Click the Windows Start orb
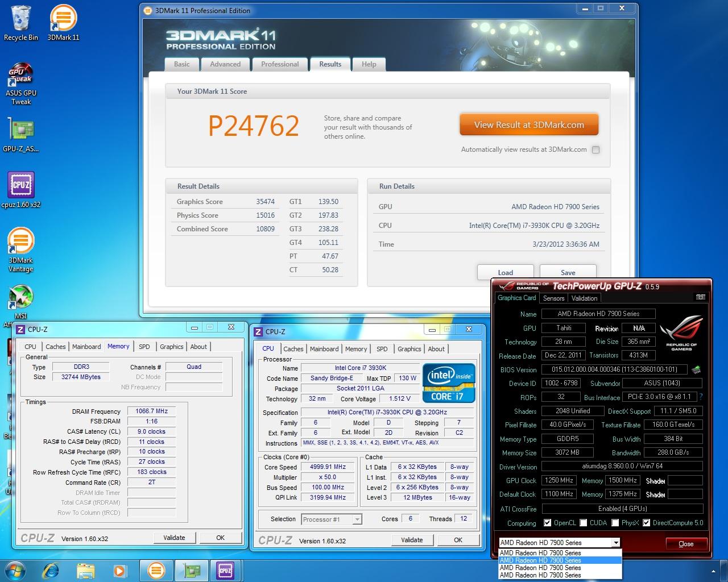 point(16,570)
